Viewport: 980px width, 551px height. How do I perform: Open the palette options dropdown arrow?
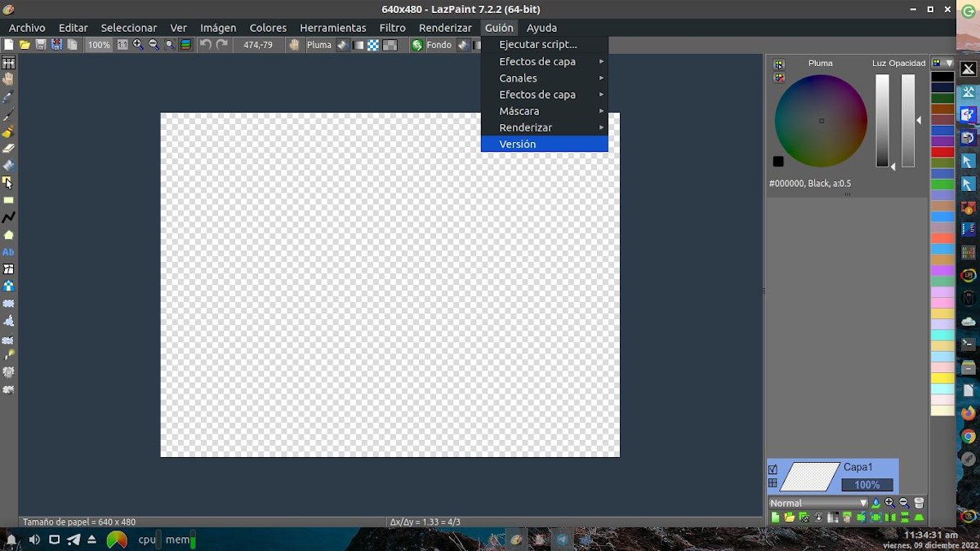949,63
